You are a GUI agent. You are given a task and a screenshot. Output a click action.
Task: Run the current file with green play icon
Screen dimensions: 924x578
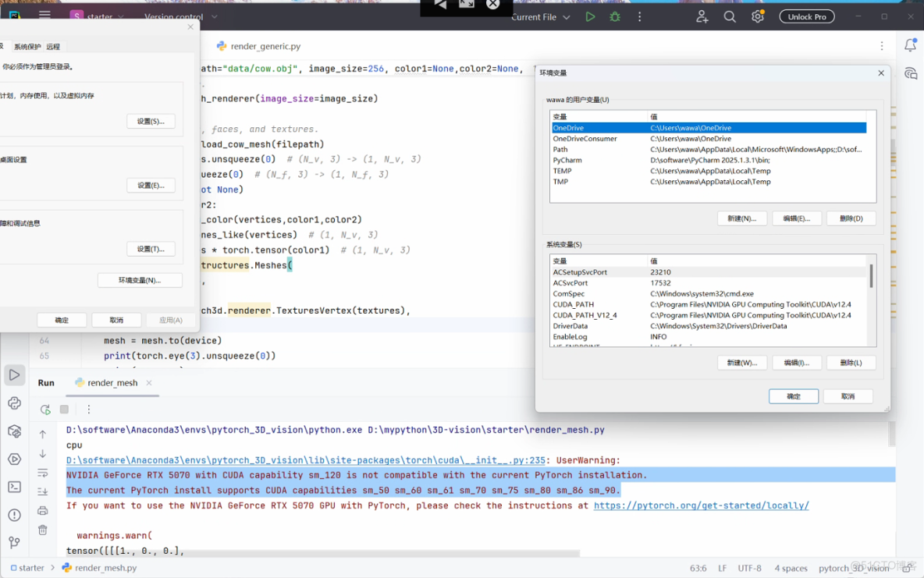click(590, 16)
